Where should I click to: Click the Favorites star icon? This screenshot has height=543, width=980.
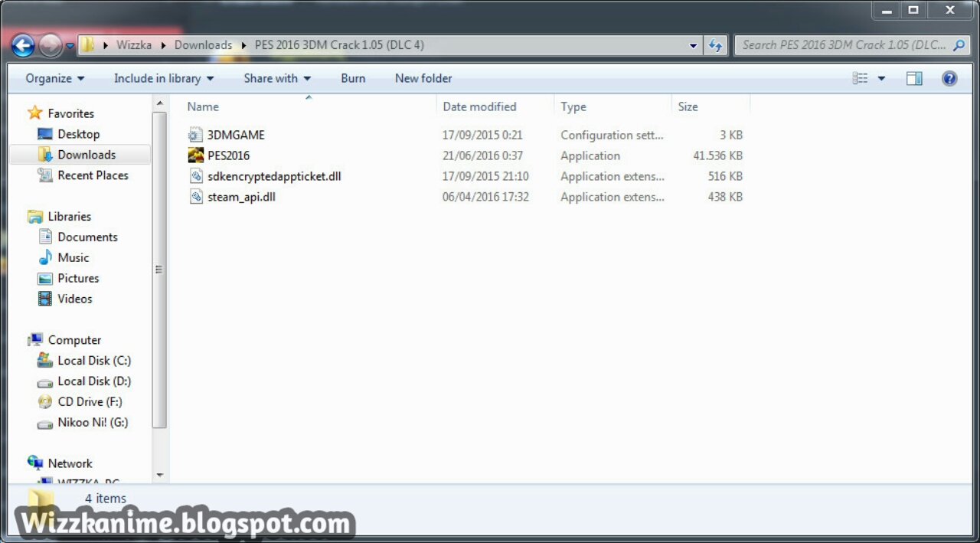click(x=34, y=113)
